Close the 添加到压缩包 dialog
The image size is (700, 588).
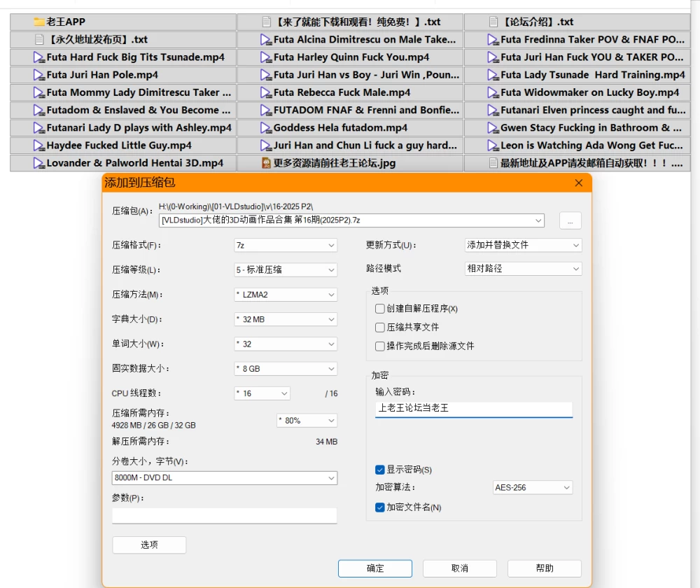point(579,183)
